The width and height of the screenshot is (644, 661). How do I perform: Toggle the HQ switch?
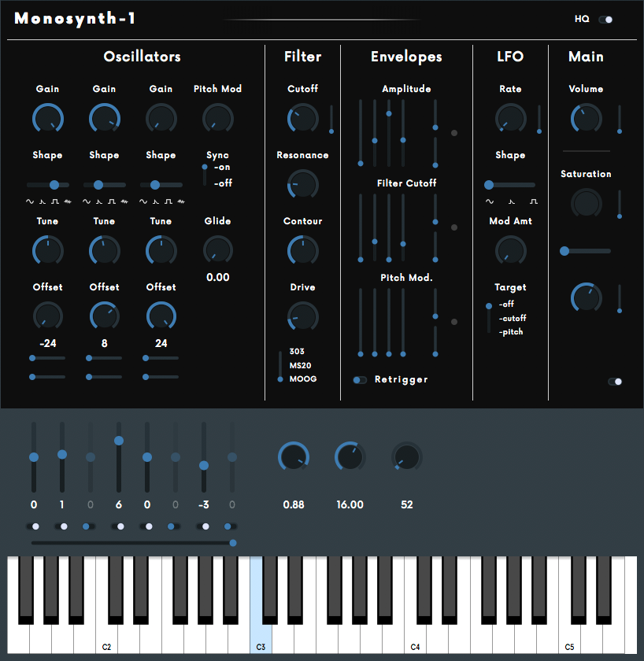[605, 20]
